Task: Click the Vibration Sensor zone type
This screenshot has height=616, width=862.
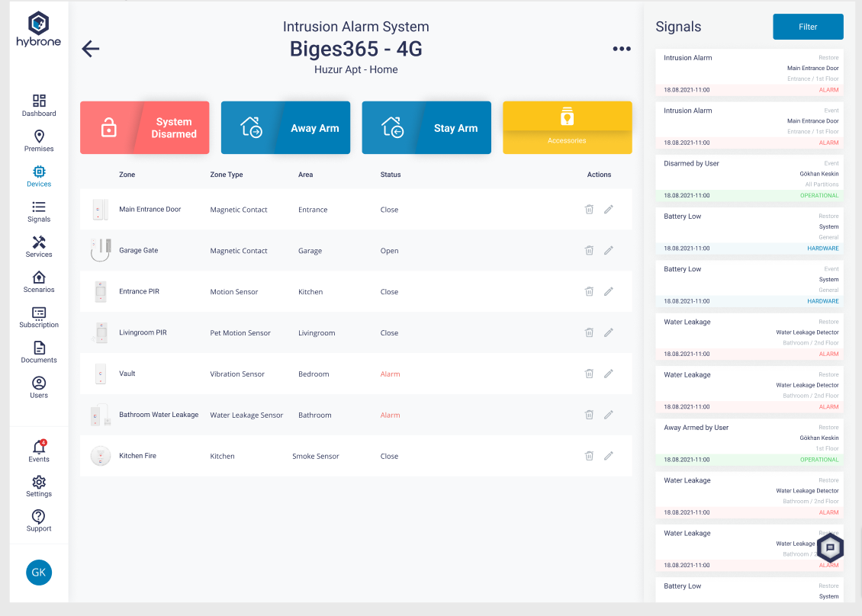Action: pos(237,374)
